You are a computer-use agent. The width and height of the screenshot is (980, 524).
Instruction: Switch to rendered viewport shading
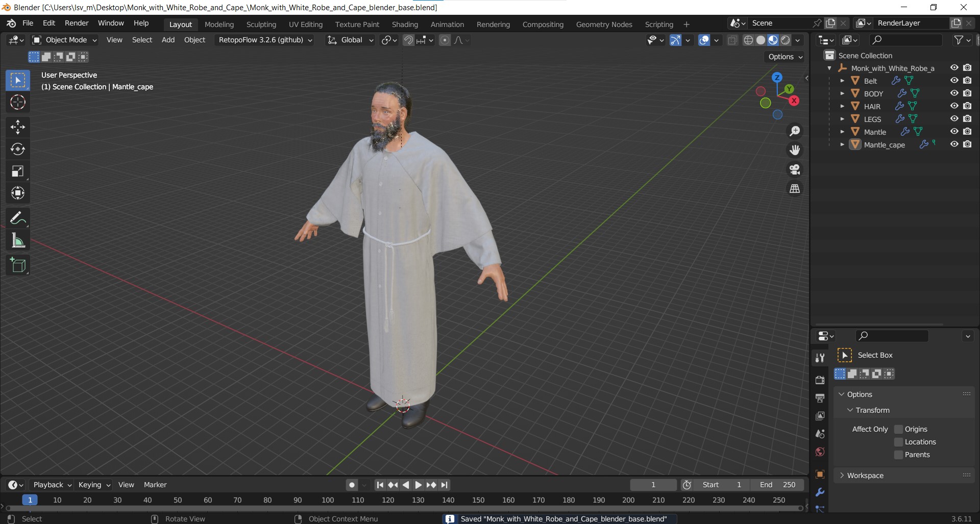pos(786,40)
